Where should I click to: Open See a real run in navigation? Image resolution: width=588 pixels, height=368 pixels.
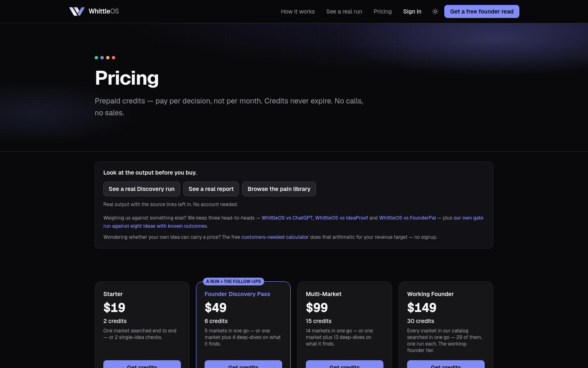pos(344,11)
